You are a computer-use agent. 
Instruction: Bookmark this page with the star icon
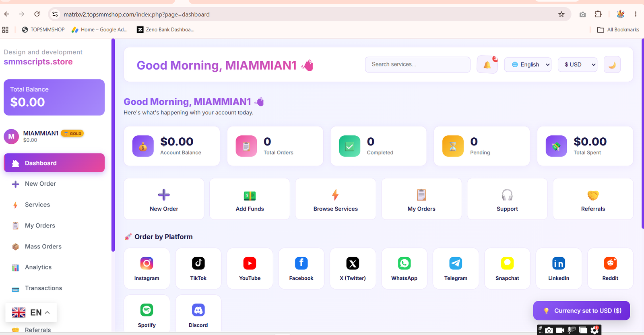(561, 14)
